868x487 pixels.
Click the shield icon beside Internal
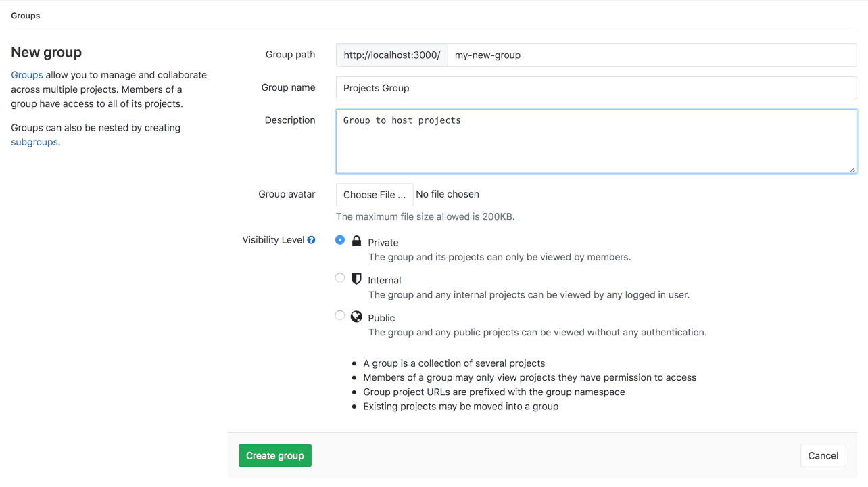click(356, 279)
